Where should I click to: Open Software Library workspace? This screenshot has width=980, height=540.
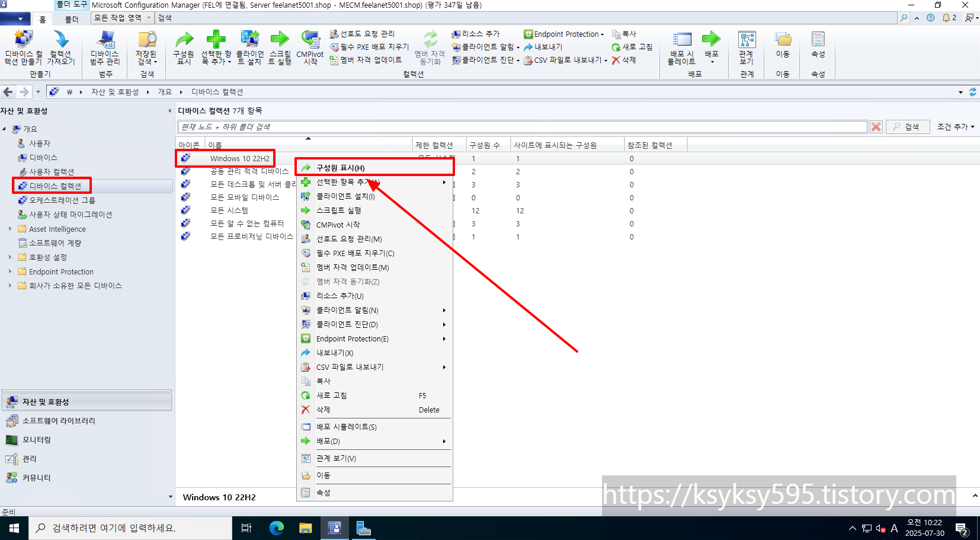click(87, 421)
